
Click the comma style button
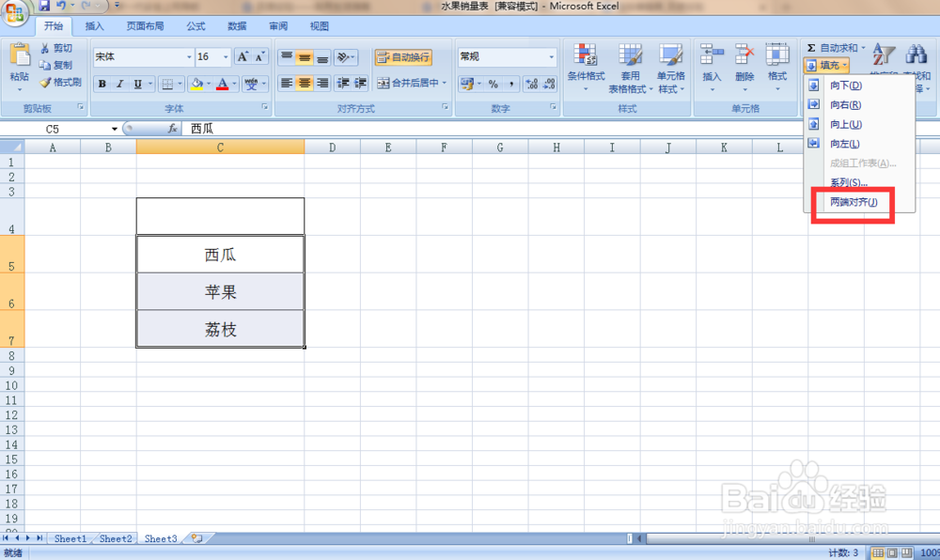pyautogui.click(x=510, y=84)
